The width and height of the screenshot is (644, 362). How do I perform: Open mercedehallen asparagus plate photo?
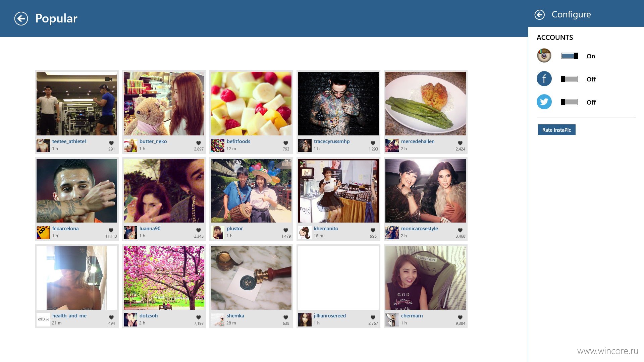[426, 104]
